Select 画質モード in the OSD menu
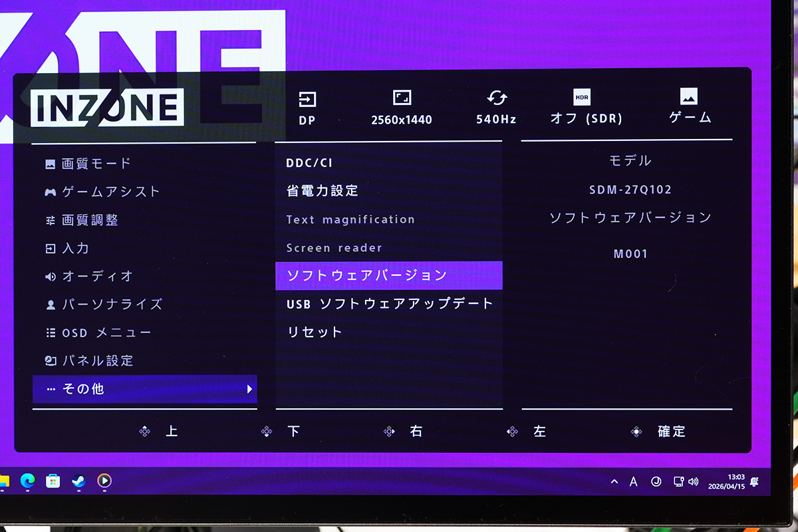Screen dimensions: 798x532 click(x=96, y=164)
